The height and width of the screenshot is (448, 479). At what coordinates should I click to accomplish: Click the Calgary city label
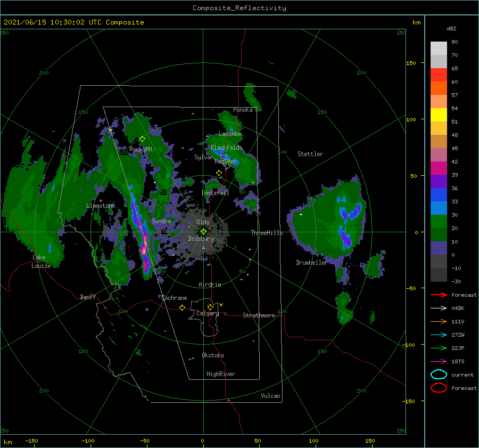click(208, 313)
